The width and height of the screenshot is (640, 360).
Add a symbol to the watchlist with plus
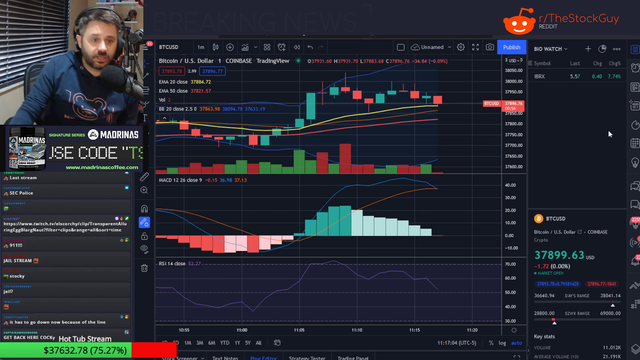(x=588, y=49)
